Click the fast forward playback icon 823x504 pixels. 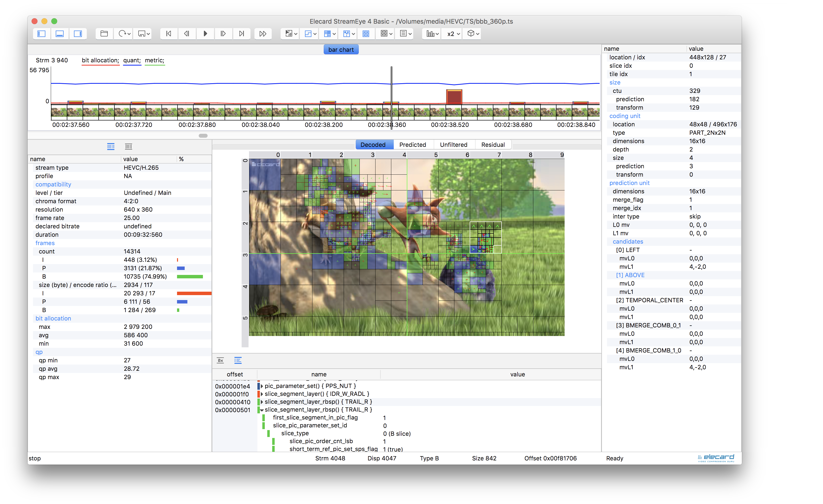coord(263,33)
